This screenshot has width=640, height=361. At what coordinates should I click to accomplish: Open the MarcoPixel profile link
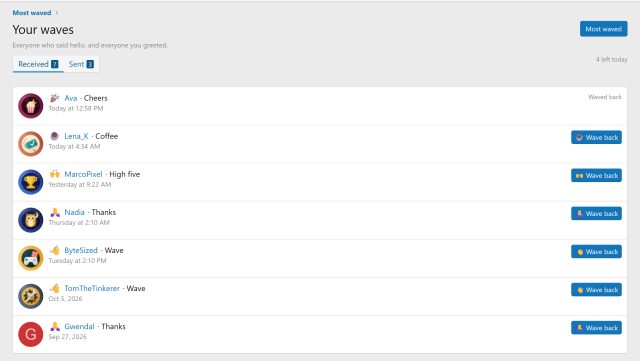point(83,174)
